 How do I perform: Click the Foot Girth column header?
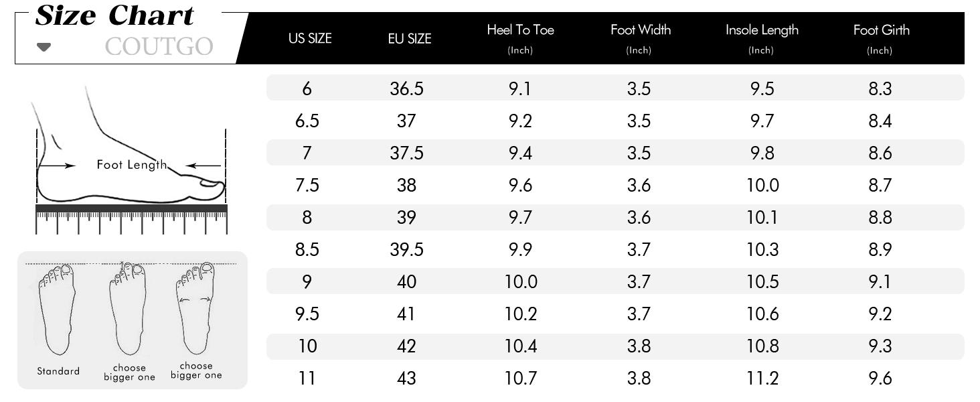[881, 30]
